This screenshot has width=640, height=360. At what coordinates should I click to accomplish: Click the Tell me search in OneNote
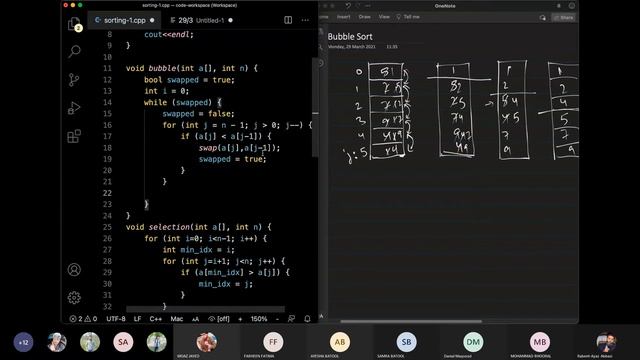tap(408, 17)
